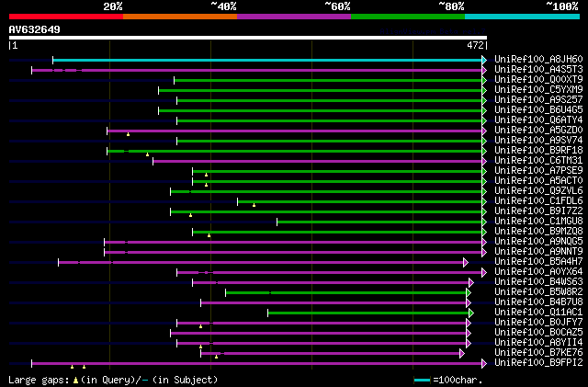Click the yellow gap marker under UniRef100_B9I7Z2 row
This screenshot has height=387, width=588.
pyautogui.click(x=190, y=215)
